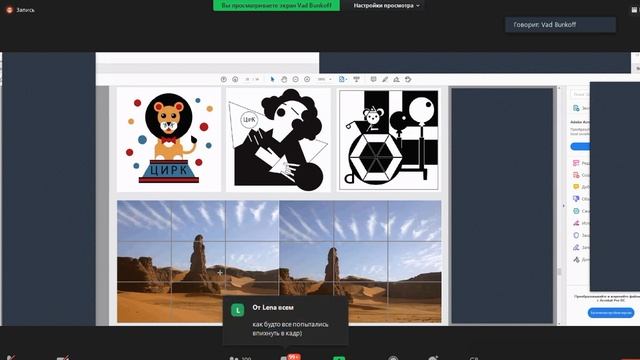The image size is (640, 360).
Task: Click the Запись recording indicator
Action: pyautogui.click(x=20, y=10)
